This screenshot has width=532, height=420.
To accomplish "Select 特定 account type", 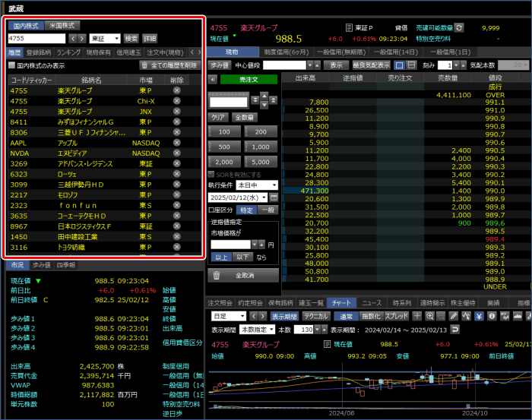I will click(247, 210).
